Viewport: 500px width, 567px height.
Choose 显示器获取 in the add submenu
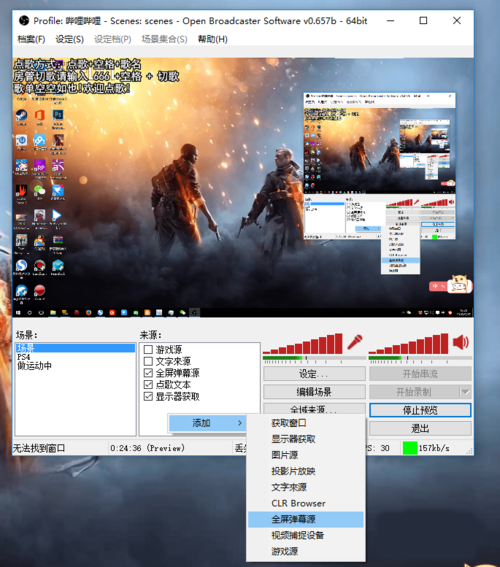[305, 439]
